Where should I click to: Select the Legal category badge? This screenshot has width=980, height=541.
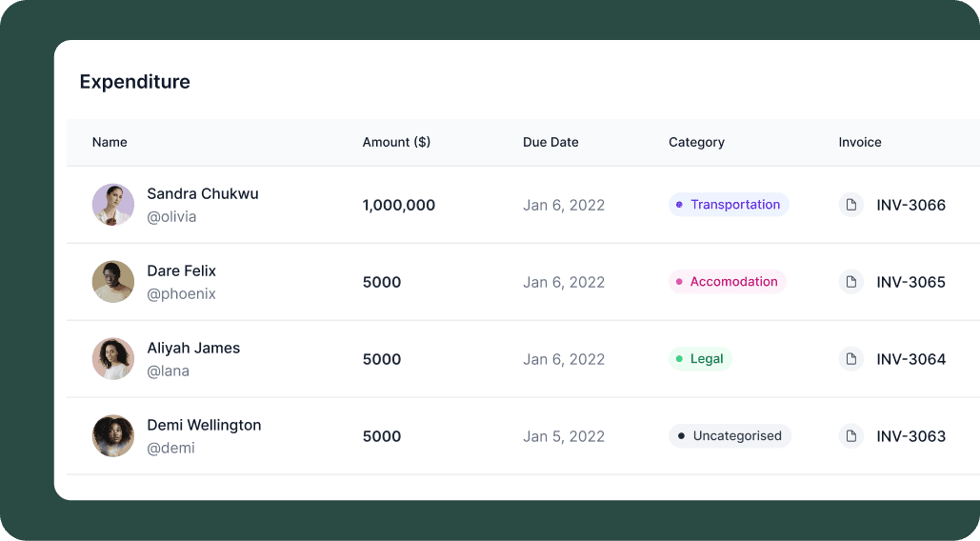click(x=700, y=359)
